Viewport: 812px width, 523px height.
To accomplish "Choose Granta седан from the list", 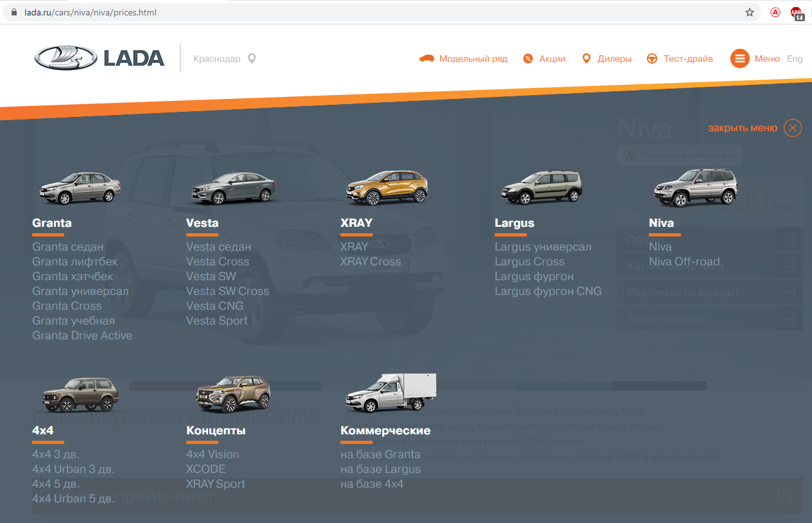I will pyautogui.click(x=67, y=247).
